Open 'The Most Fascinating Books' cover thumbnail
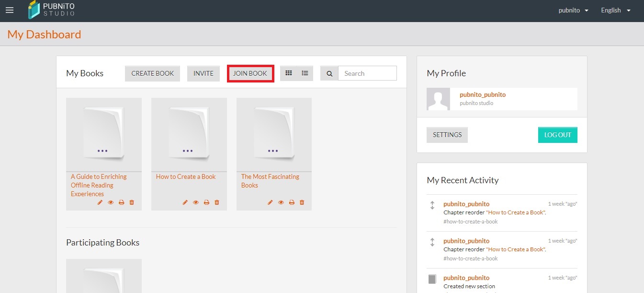This screenshot has width=644, height=293. pyautogui.click(x=274, y=134)
